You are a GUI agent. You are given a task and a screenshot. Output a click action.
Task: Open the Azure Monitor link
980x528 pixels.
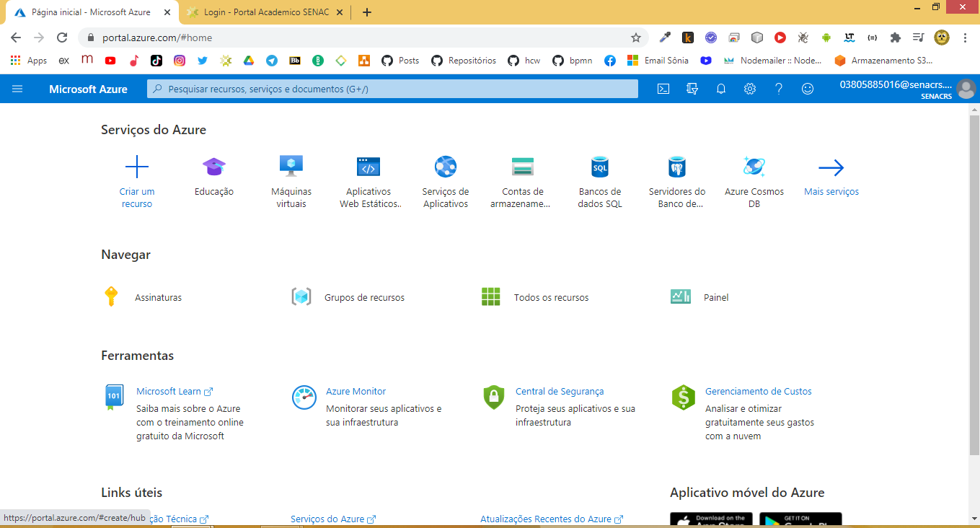356,391
